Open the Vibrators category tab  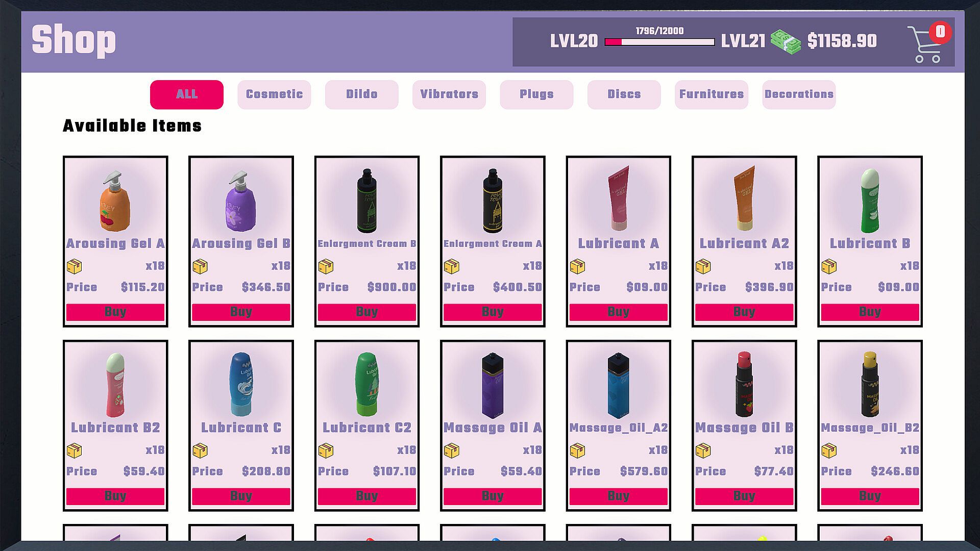click(x=449, y=94)
